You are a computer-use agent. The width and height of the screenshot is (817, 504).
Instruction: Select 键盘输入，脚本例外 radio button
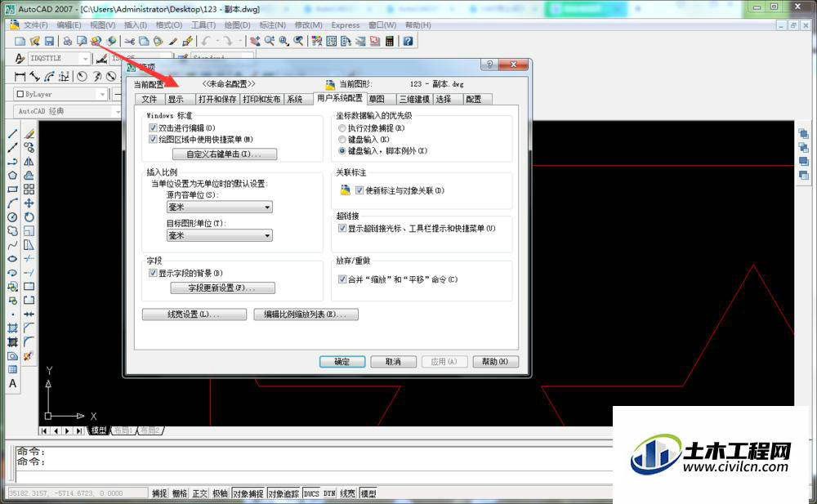pos(342,150)
